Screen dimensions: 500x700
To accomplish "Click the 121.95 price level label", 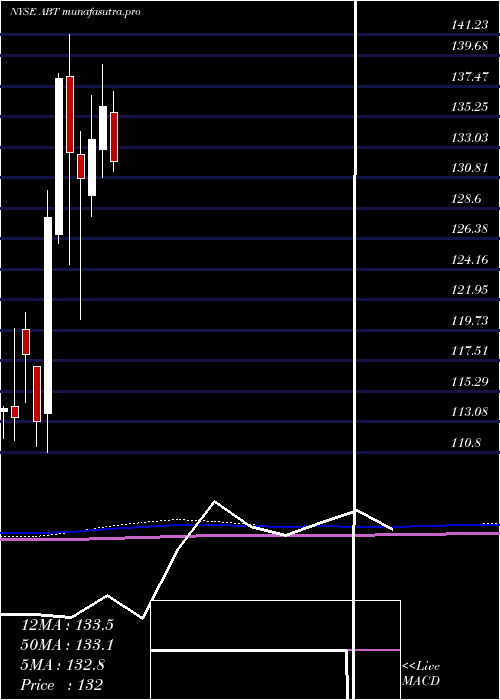I will (470, 290).
